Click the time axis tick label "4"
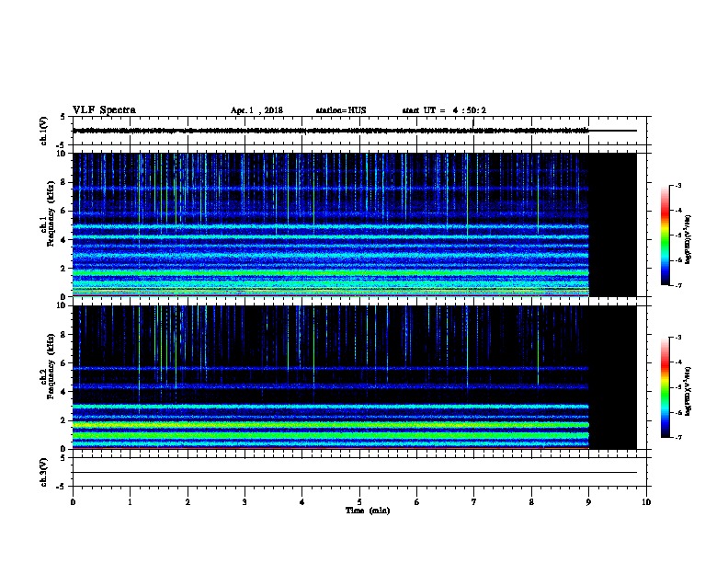This screenshot has height=563, width=728. point(301,502)
